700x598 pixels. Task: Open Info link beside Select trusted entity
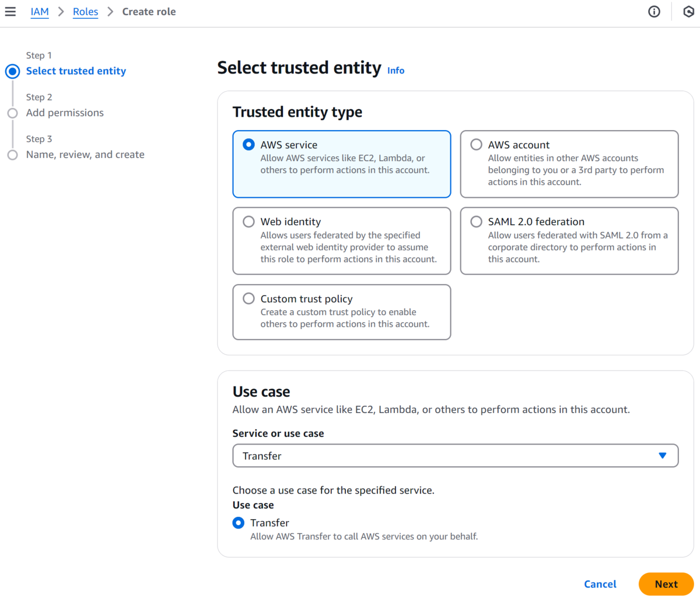[395, 71]
